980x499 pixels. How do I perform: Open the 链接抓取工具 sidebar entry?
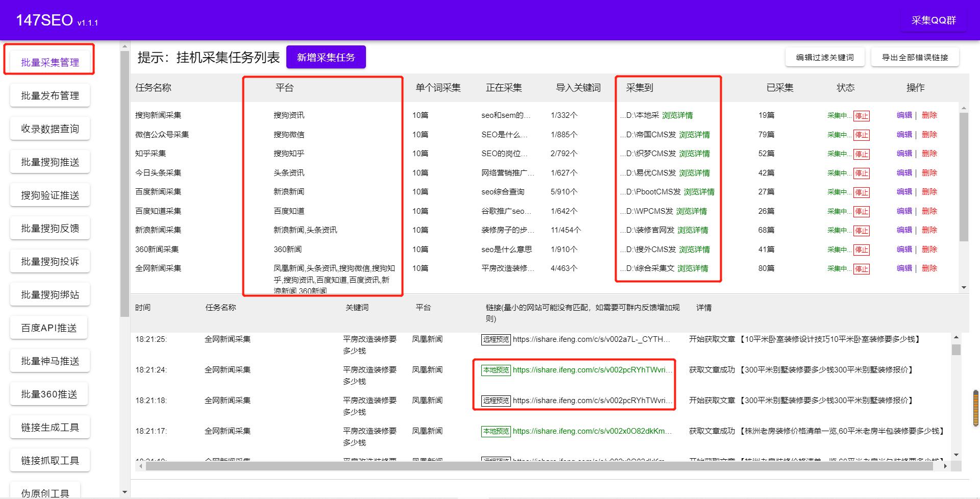click(50, 459)
